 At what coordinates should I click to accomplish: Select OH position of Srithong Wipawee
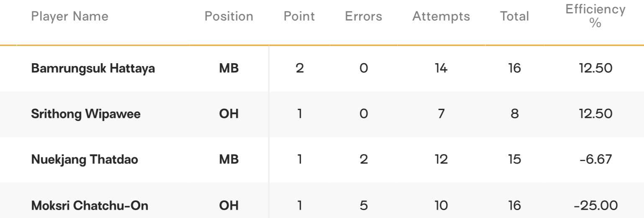click(x=229, y=115)
